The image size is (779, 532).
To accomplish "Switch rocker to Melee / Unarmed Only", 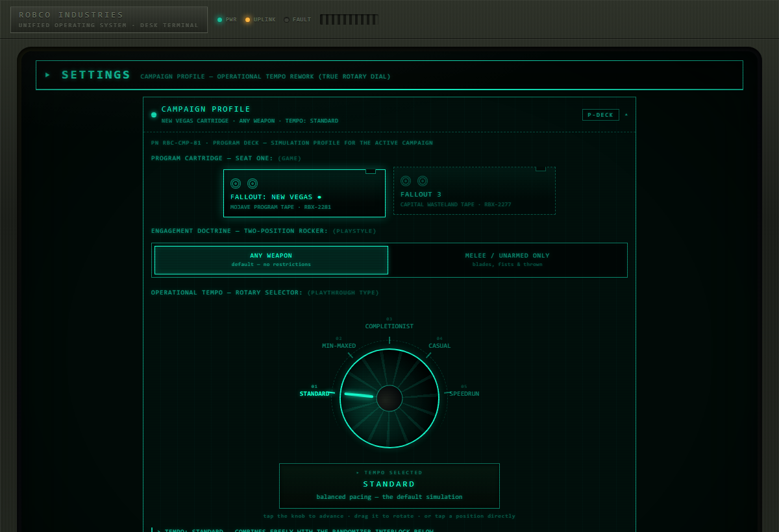I will click(508, 260).
